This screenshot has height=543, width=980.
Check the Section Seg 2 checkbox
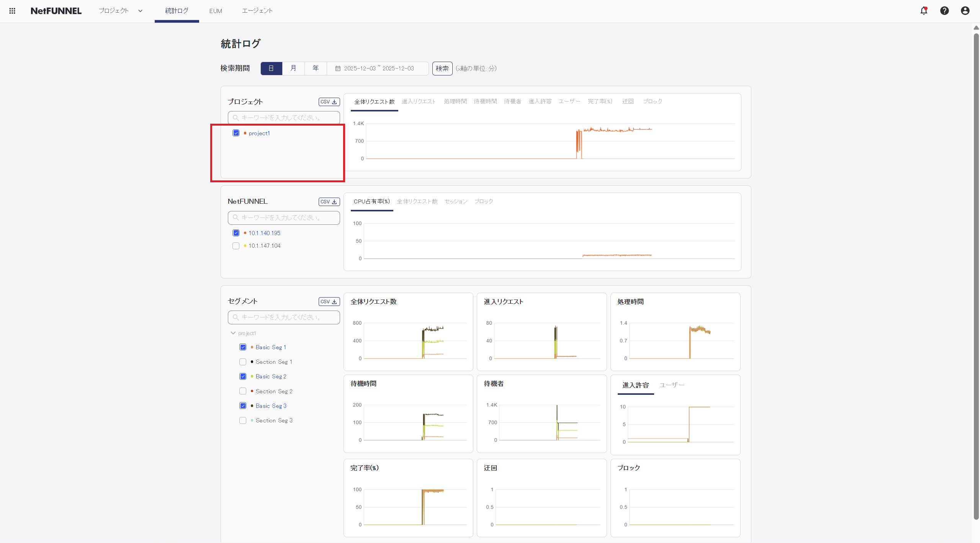tap(243, 391)
